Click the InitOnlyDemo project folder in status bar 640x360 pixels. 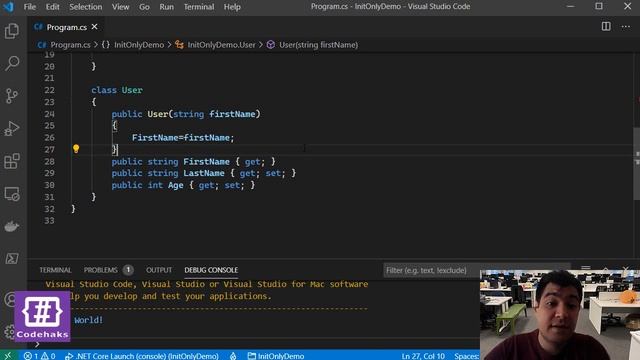pyautogui.click(x=276, y=356)
